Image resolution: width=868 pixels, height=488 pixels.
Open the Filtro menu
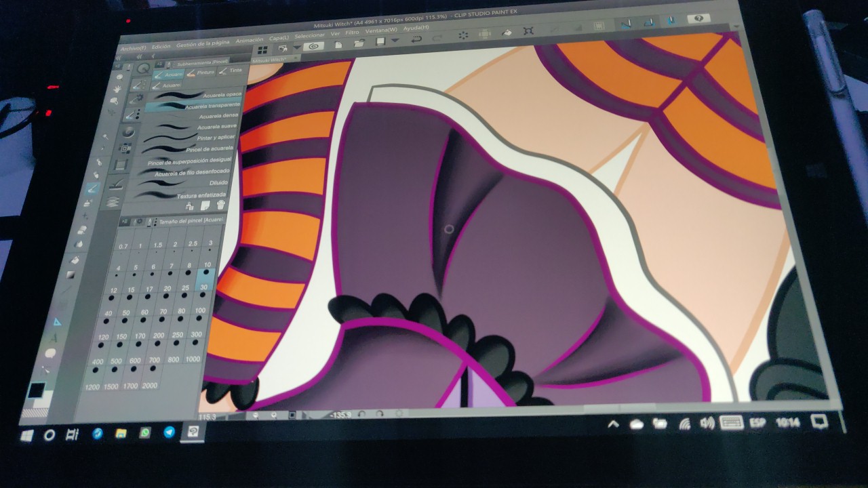point(352,33)
